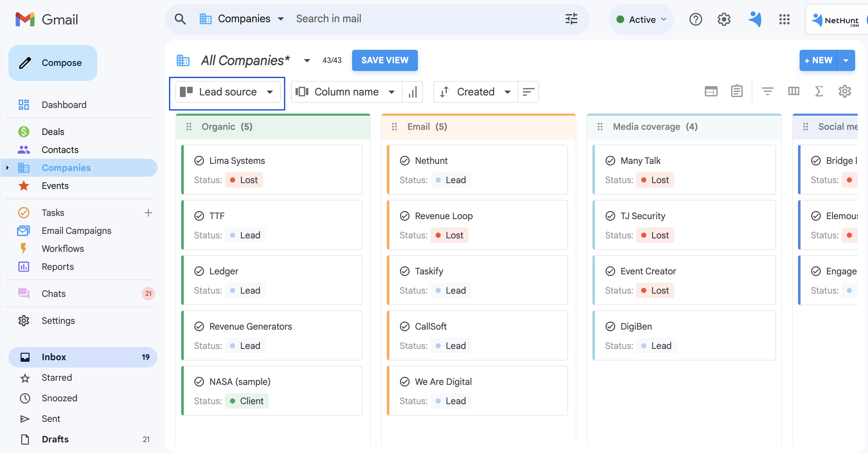
Task: Toggle the check circle on TJ Security
Action: (610, 216)
